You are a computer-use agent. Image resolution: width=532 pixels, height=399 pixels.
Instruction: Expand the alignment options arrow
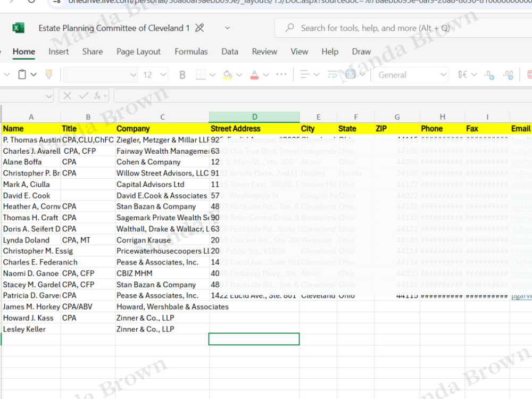[317, 74]
